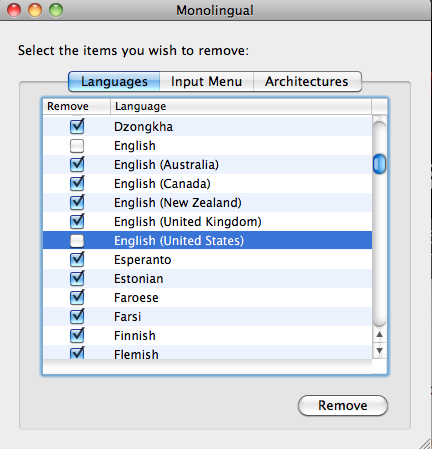
Task: Select the English (United Kingdom) row text
Action: (x=188, y=222)
